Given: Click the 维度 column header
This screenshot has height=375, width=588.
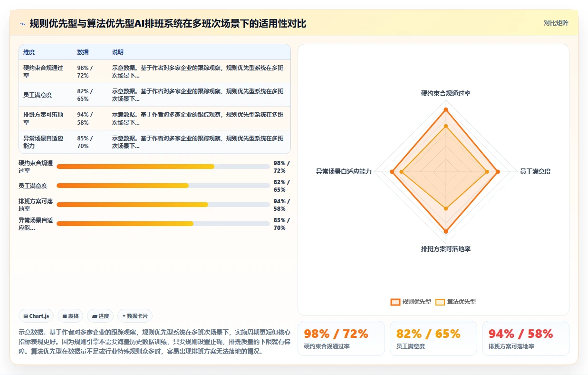Looking at the screenshot, I should (x=29, y=52).
